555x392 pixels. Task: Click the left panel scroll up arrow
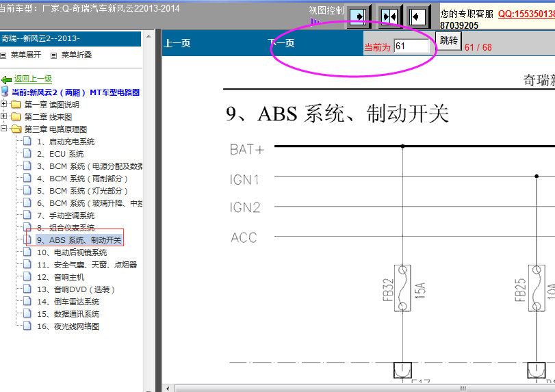149,36
